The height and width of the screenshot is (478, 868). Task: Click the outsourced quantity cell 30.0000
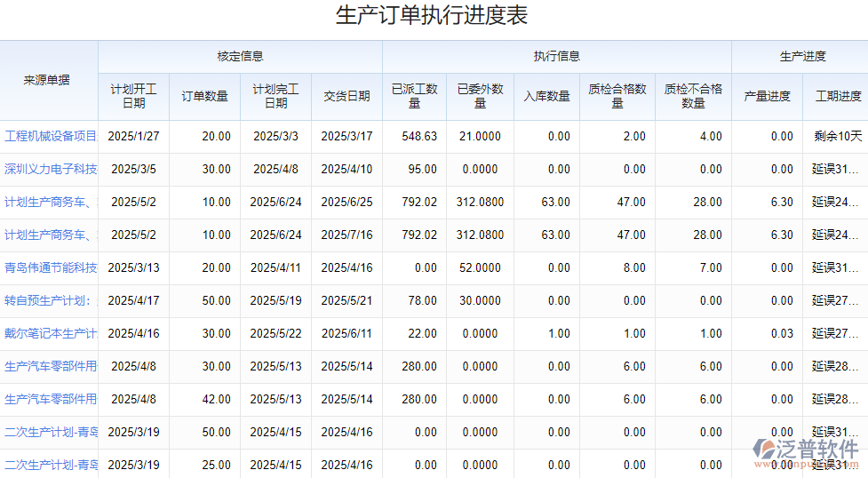(x=480, y=301)
